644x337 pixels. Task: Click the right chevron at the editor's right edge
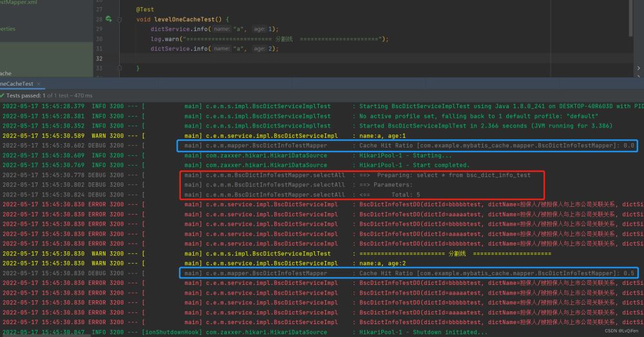pos(638,68)
